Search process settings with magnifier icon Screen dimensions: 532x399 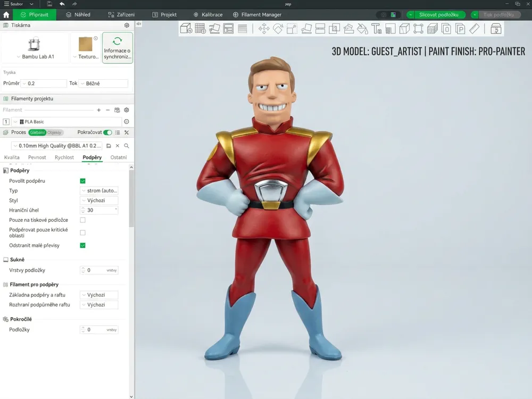[x=127, y=146]
